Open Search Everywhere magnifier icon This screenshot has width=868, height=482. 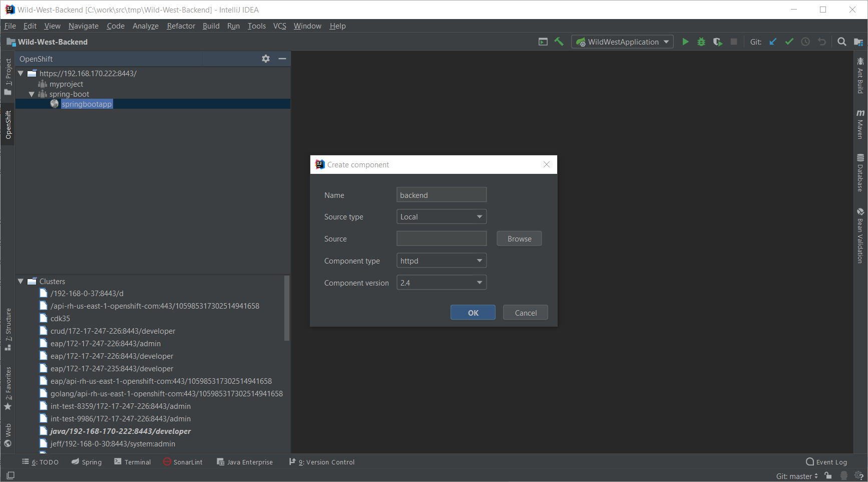pos(842,42)
